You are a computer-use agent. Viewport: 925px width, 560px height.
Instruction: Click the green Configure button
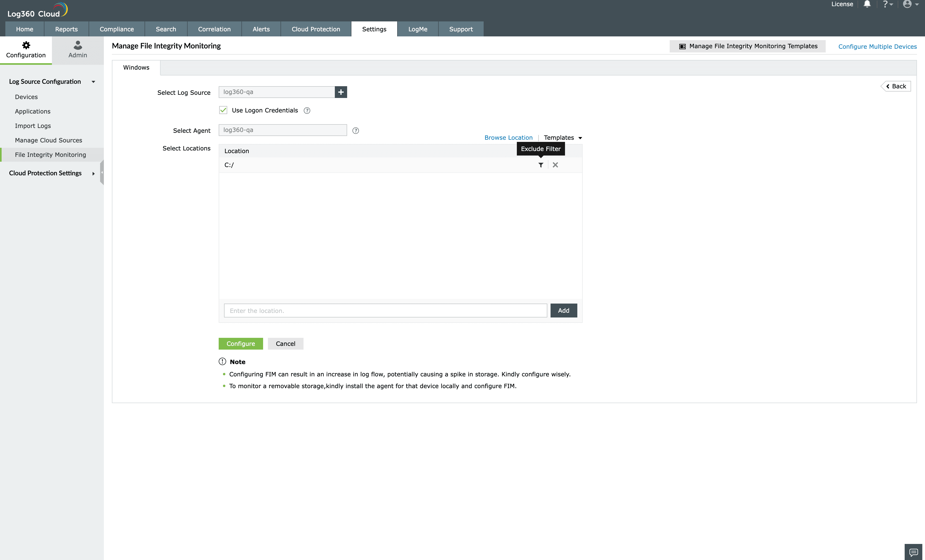[241, 343]
